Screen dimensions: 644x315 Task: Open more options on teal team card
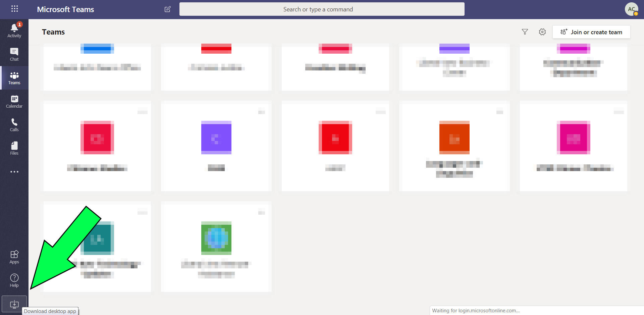click(143, 212)
